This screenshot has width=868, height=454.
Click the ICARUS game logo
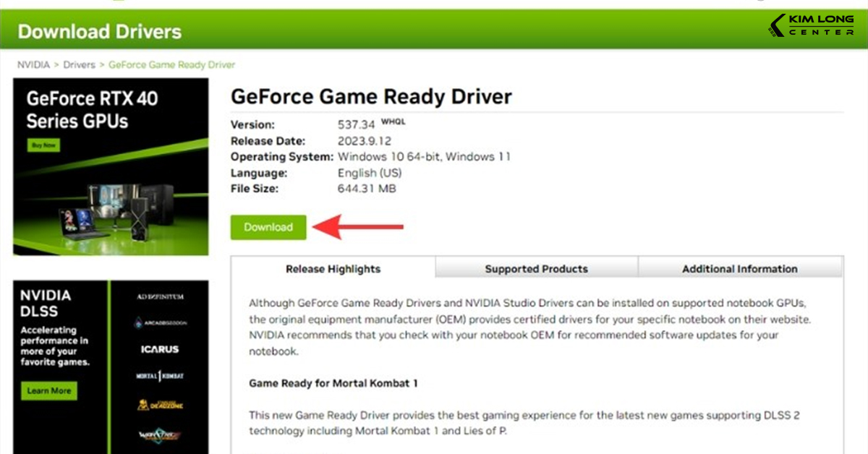[160, 350]
